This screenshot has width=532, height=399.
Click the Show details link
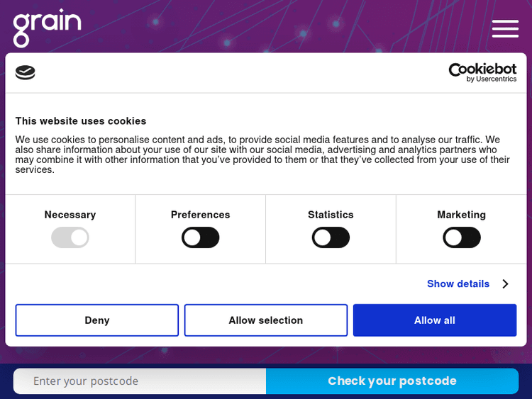pos(458,283)
